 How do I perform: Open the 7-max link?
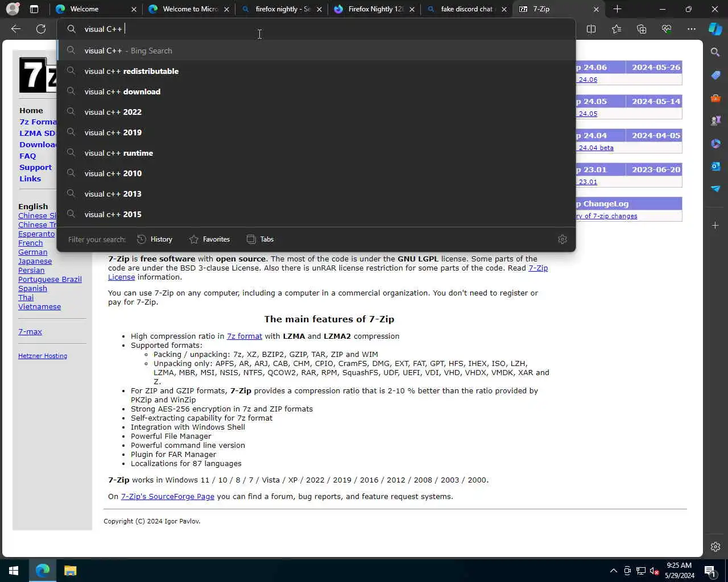30,331
